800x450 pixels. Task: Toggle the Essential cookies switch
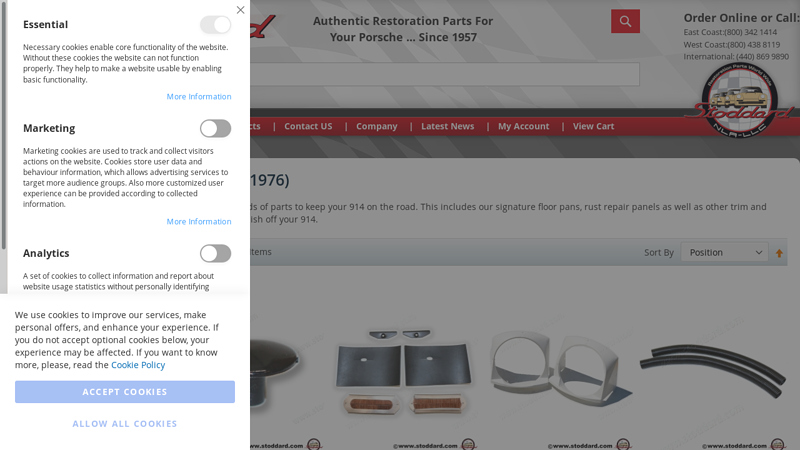[215, 24]
